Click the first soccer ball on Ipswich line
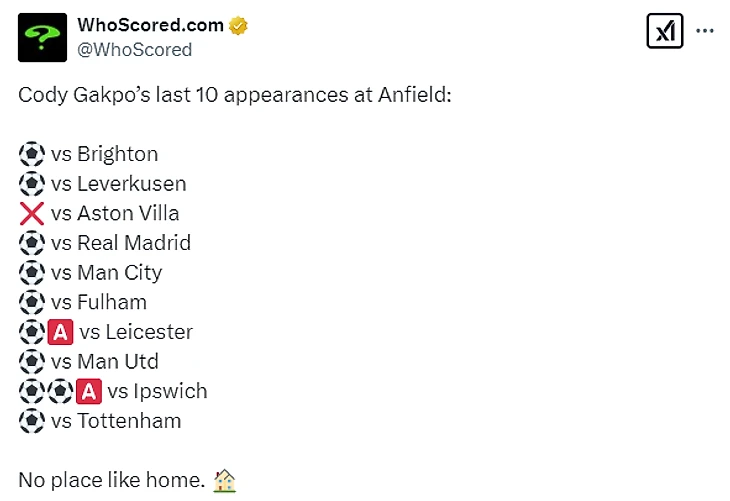The width and height of the screenshot is (730, 501). point(32,391)
